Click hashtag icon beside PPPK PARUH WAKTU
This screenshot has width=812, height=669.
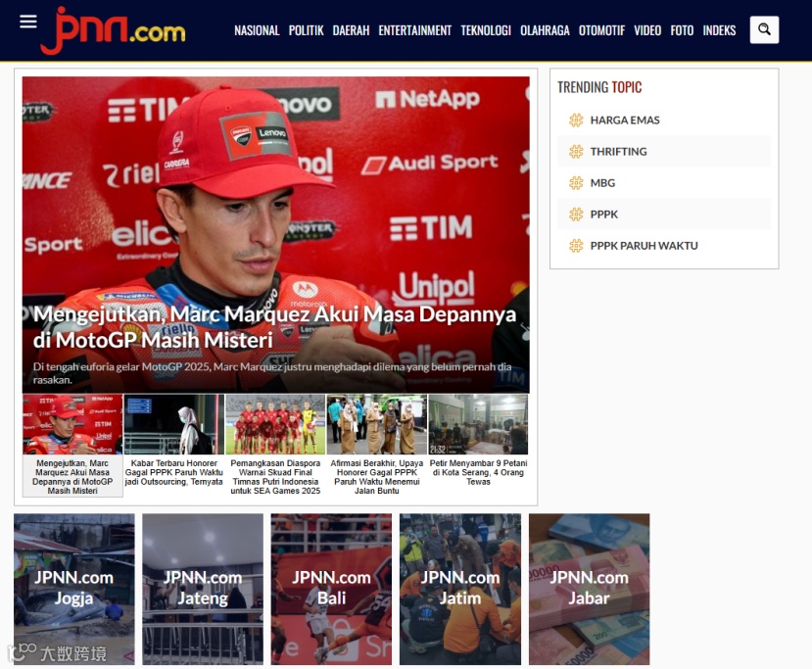576,246
